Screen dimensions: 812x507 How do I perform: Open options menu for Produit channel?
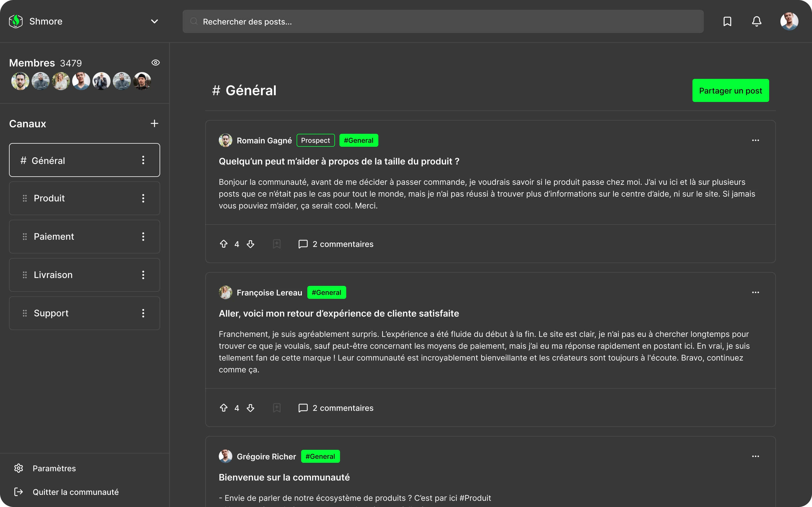[x=143, y=198]
